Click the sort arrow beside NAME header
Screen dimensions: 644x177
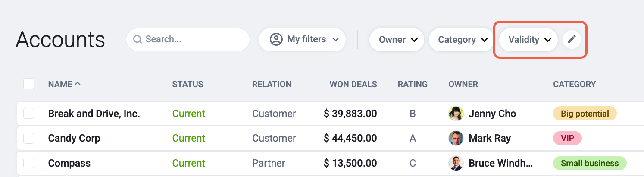click(x=78, y=84)
